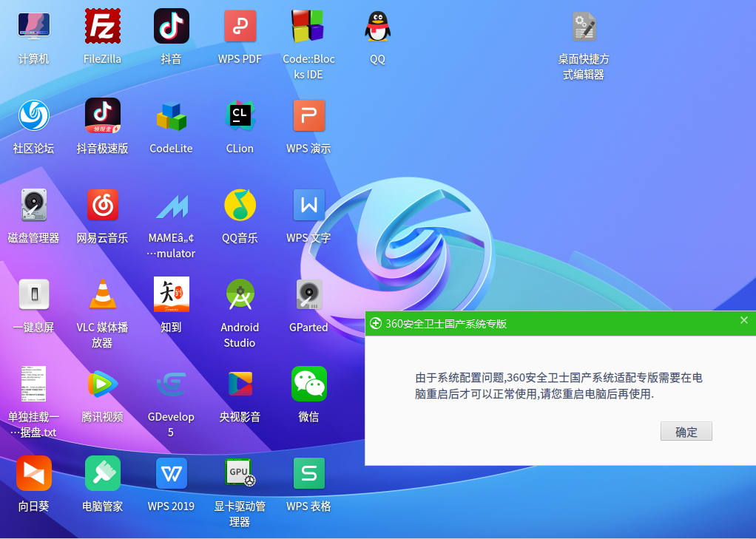Image resolution: width=756 pixels, height=539 pixels.
Task: Click 确定 in the 360 dialog
Action: [686, 432]
